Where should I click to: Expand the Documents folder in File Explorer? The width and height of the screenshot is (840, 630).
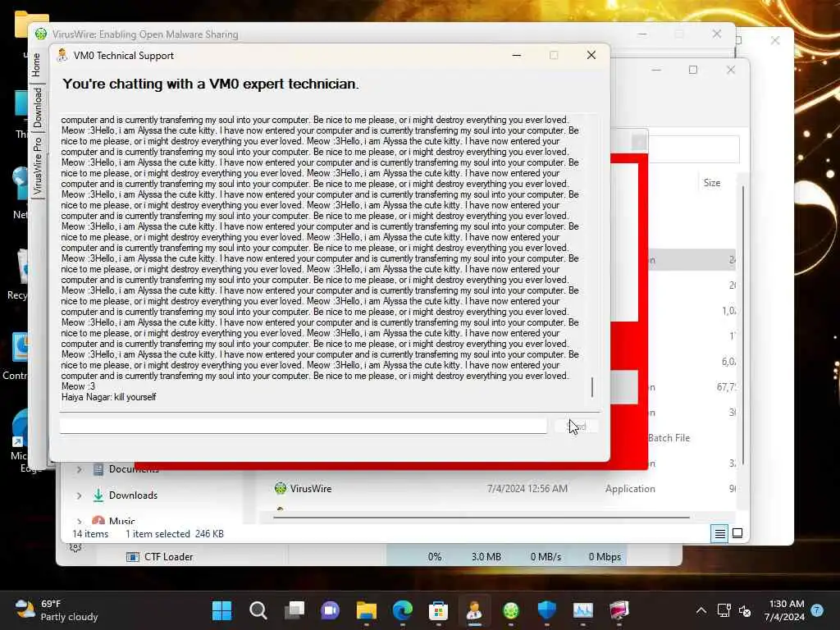80,470
